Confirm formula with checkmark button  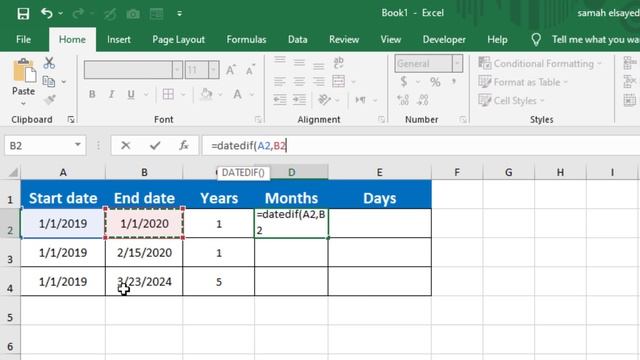pyautogui.click(x=155, y=145)
